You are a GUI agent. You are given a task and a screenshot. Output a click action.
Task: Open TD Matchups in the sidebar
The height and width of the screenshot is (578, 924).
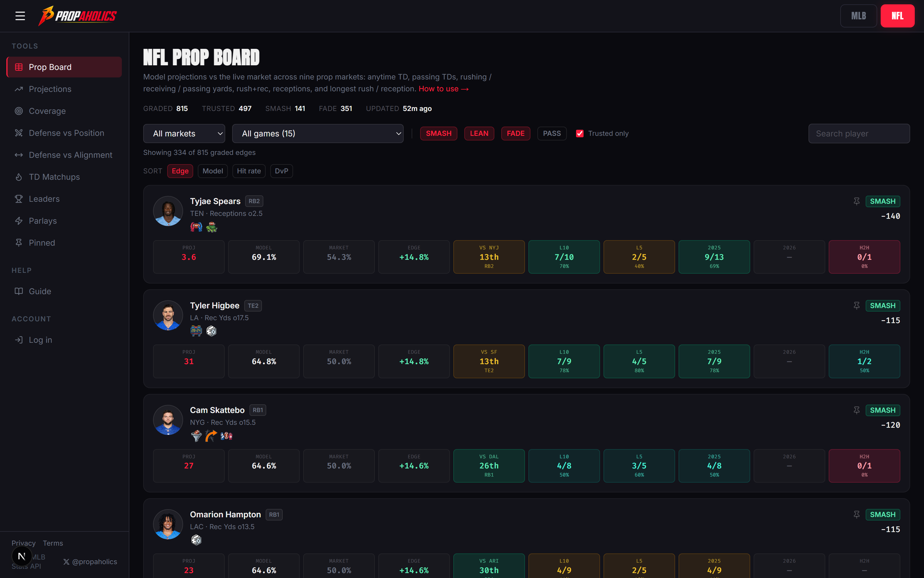(x=64, y=177)
